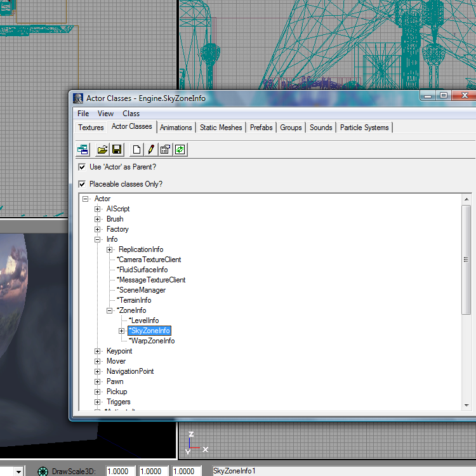Edit script pencil icon

(x=151, y=150)
